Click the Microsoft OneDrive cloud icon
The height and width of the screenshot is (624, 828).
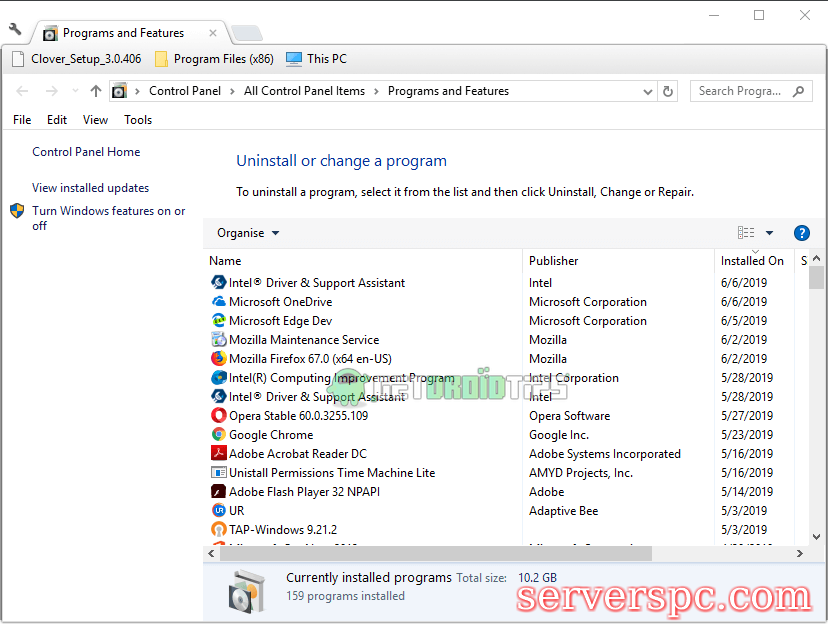(x=219, y=302)
